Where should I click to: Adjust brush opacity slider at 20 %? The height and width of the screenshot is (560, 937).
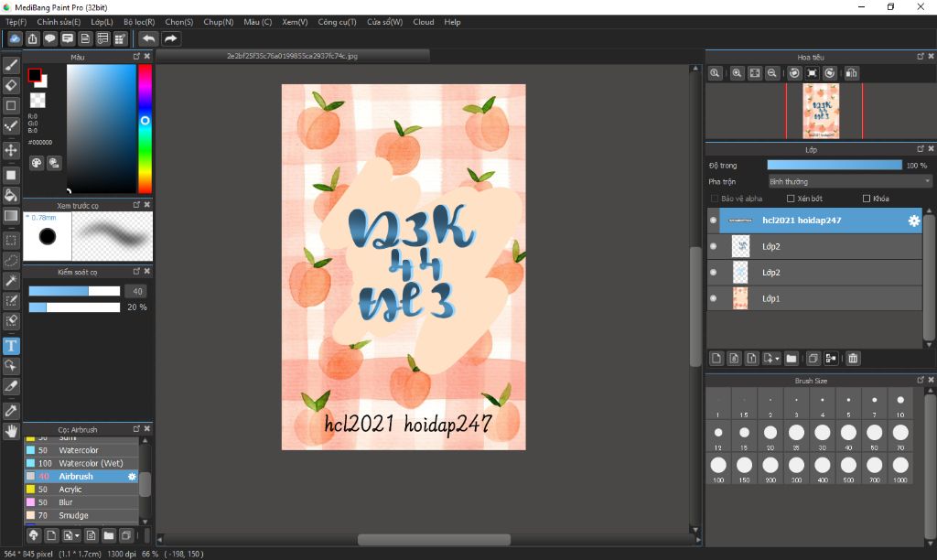[x=74, y=307]
